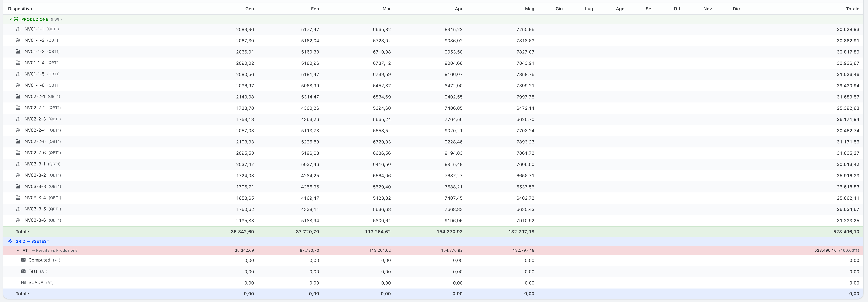The width and height of the screenshot is (868, 302).
Task: Click the GRID — SSETEST section label
Action: point(32,241)
